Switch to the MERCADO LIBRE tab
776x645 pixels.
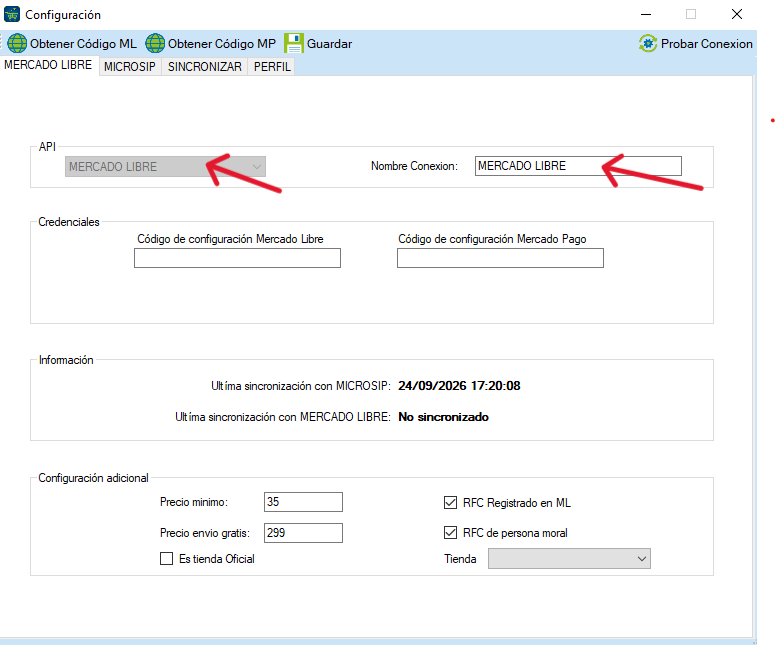coord(48,65)
